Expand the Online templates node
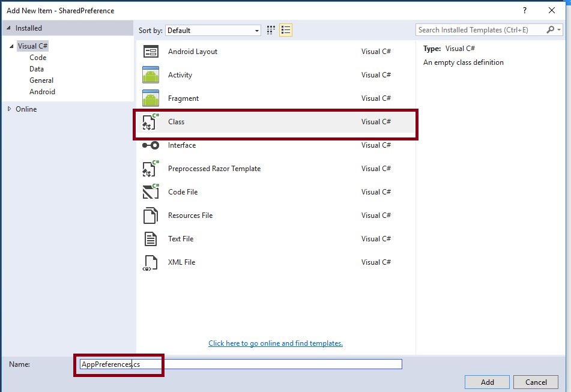This screenshot has height=392, width=571. (x=9, y=109)
